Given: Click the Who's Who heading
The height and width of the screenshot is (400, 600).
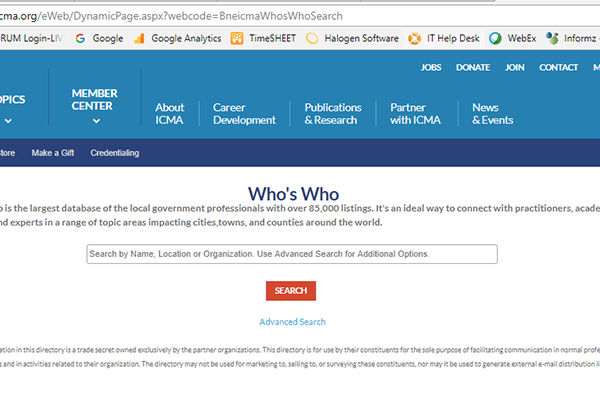Looking at the screenshot, I should pos(293,194).
